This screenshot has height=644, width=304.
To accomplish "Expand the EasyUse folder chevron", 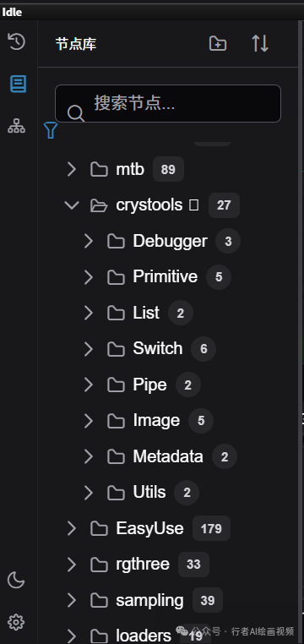I will pyautogui.click(x=72, y=528).
